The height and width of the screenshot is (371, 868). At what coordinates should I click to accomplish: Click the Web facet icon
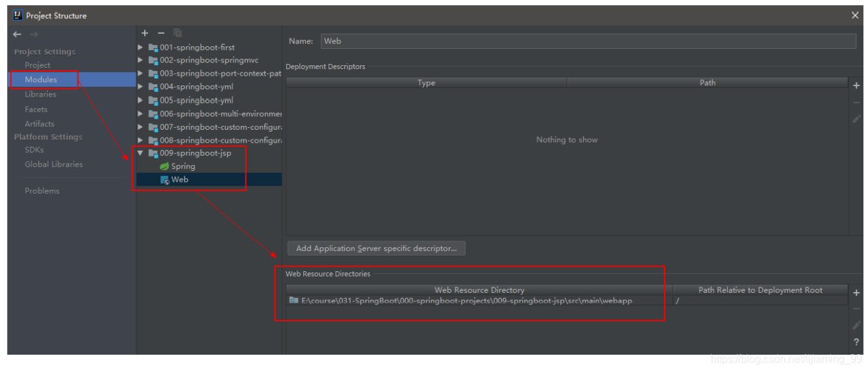(165, 180)
